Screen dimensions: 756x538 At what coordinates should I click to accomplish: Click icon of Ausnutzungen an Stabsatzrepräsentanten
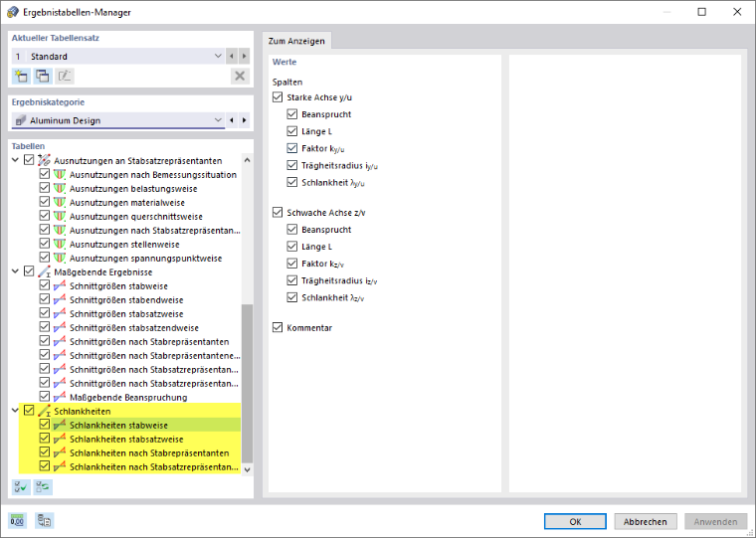[45, 160]
